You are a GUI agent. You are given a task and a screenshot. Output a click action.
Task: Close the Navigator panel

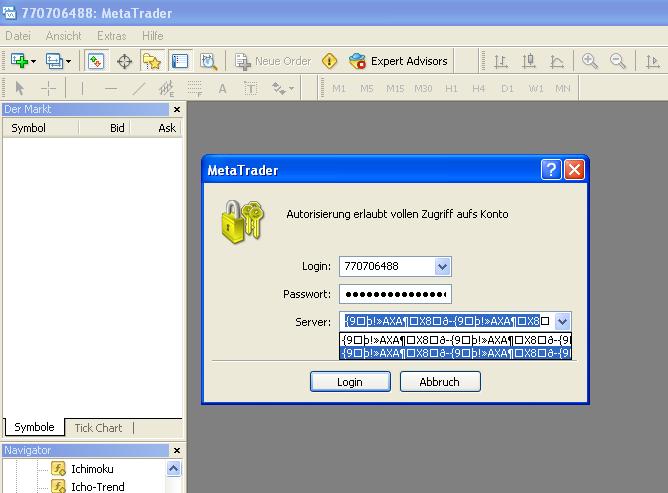click(177, 450)
